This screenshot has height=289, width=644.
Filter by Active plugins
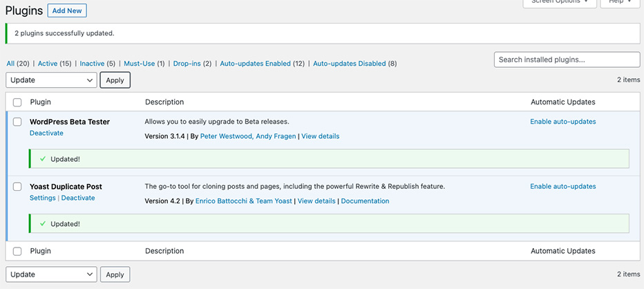[48, 64]
